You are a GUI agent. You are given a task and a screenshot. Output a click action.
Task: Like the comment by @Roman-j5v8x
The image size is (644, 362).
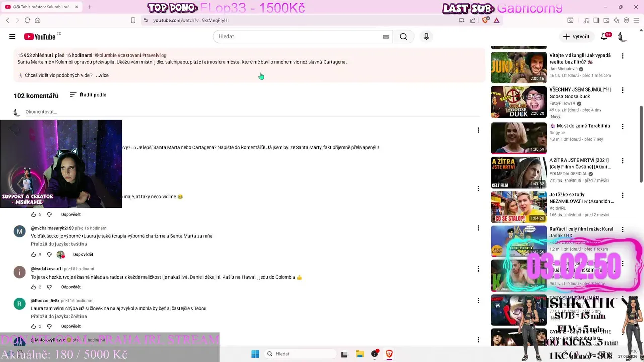34,326
